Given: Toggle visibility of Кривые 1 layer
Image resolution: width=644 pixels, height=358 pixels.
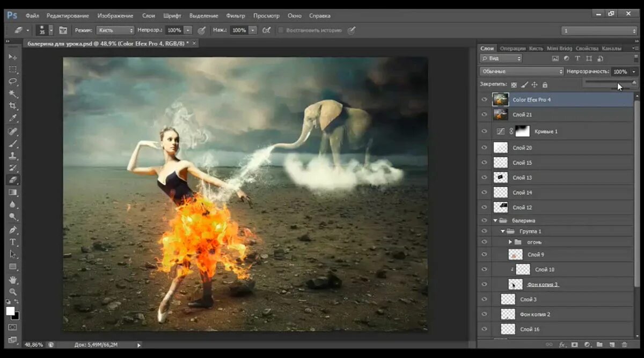Looking at the screenshot, I should tap(485, 131).
